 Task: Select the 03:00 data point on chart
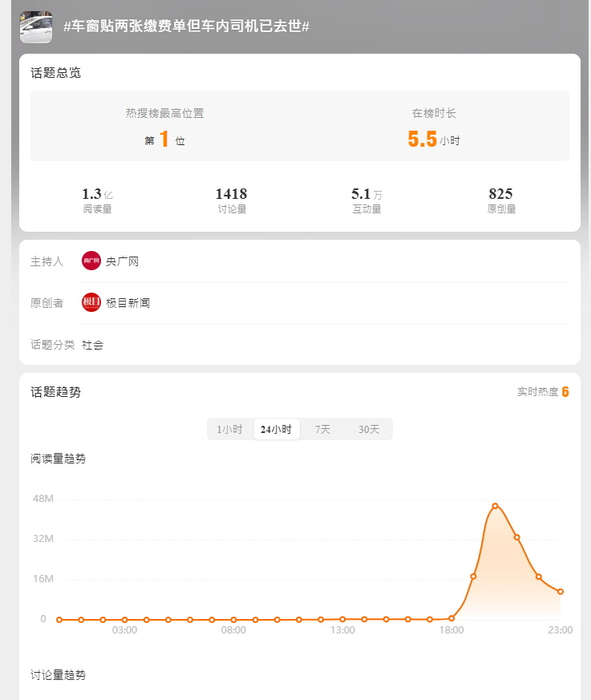click(124, 620)
